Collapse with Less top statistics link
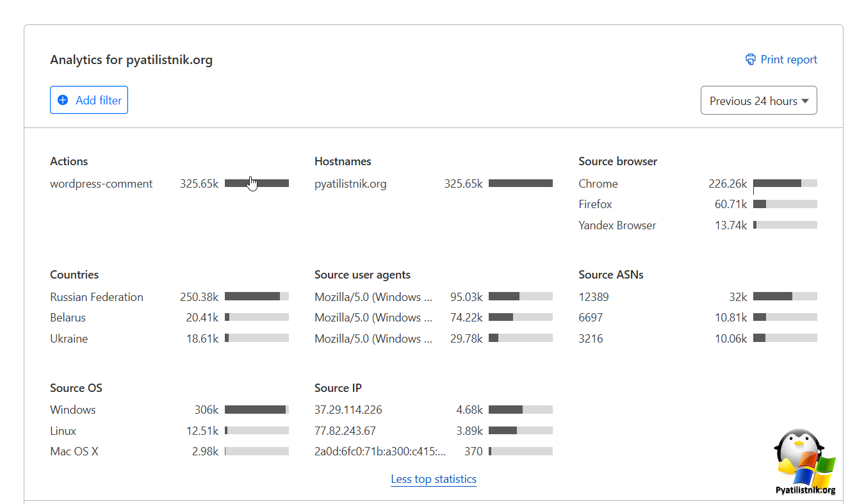This screenshot has height=504, width=857. [434, 479]
